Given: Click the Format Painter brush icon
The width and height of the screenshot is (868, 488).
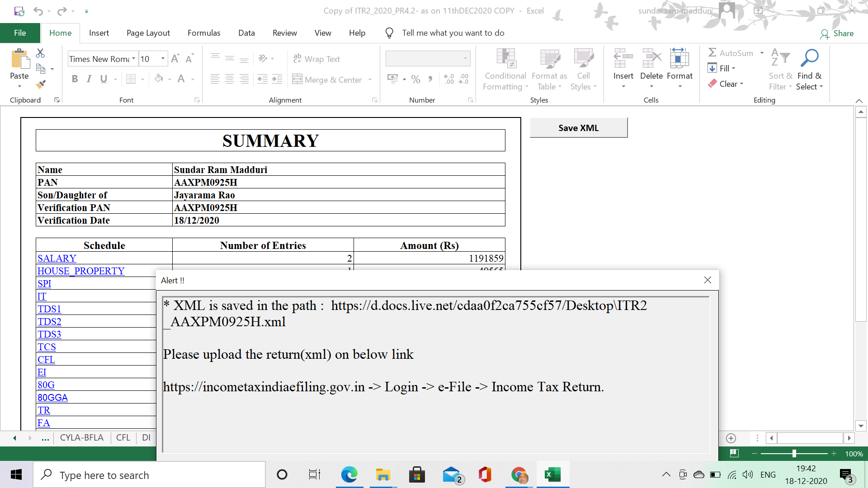Looking at the screenshot, I should pos(41,84).
